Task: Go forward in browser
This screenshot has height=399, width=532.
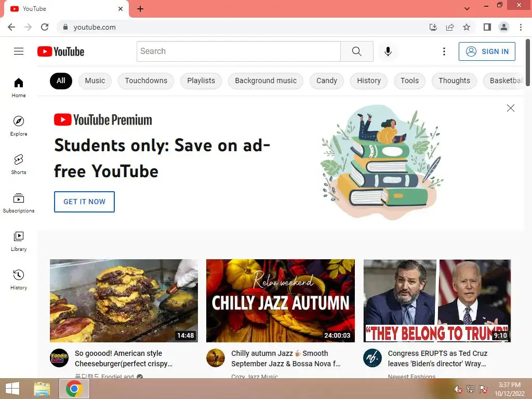Action: click(x=28, y=27)
